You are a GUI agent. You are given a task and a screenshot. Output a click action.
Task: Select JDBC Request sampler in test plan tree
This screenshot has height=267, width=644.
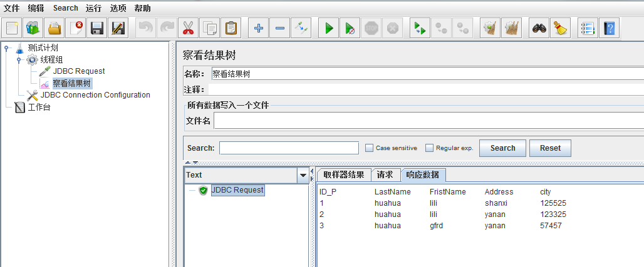(x=79, y=71)
